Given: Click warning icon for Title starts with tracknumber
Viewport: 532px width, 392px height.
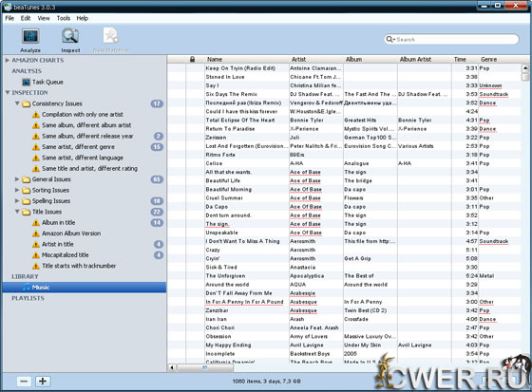Looking at the screenshot, I should [x=36, y=266].
